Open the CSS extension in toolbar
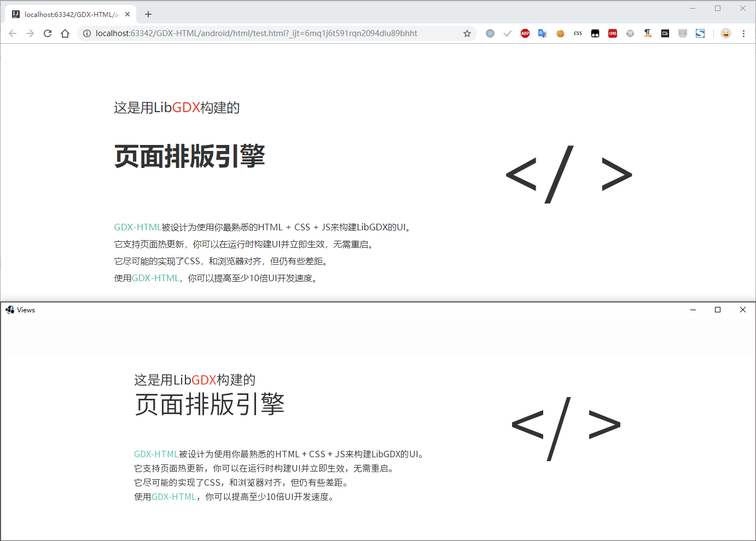This screenshot has width=756, height=541. (578, 33)
